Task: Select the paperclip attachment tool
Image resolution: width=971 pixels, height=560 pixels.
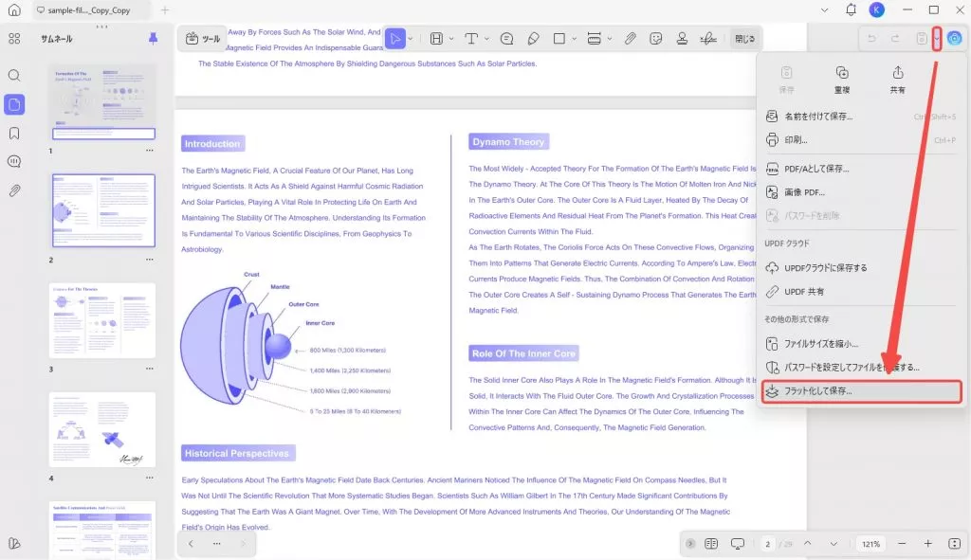Action: [630, 38]
